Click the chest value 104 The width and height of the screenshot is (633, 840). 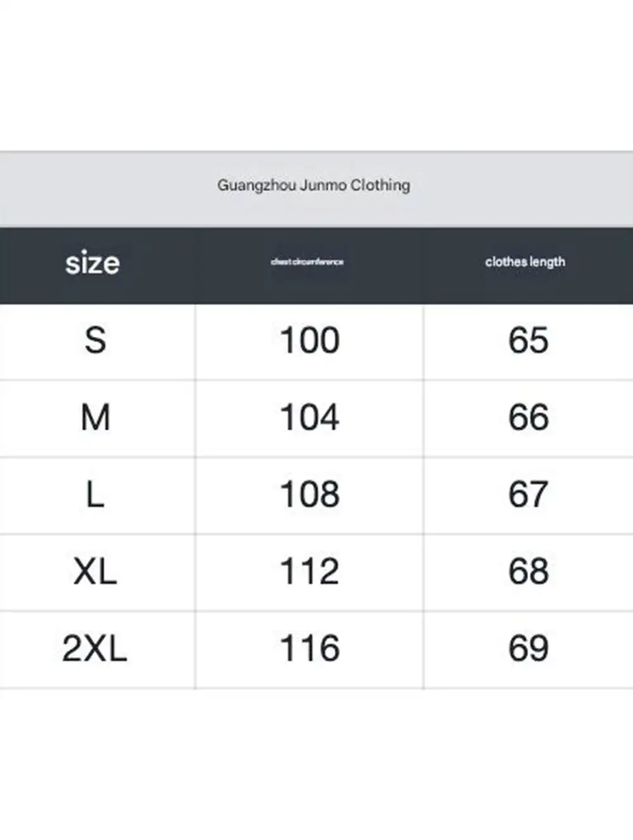pos(310,418)
